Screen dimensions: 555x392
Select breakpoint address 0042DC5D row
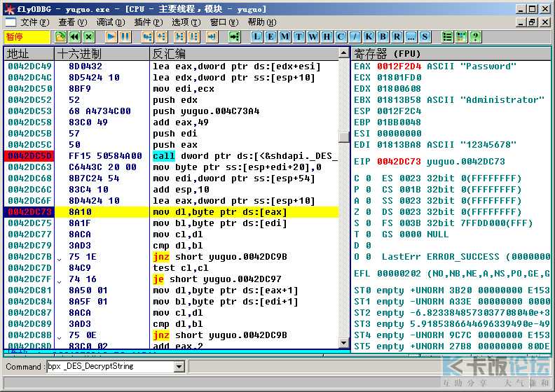[x=29, y=156]
